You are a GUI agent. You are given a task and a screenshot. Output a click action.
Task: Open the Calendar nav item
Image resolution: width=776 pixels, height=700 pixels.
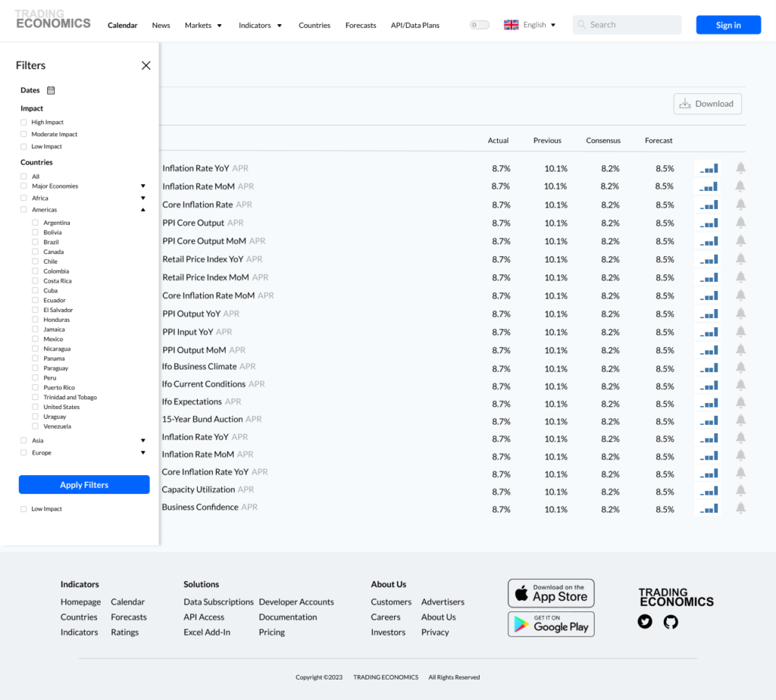tap(122, 25)
